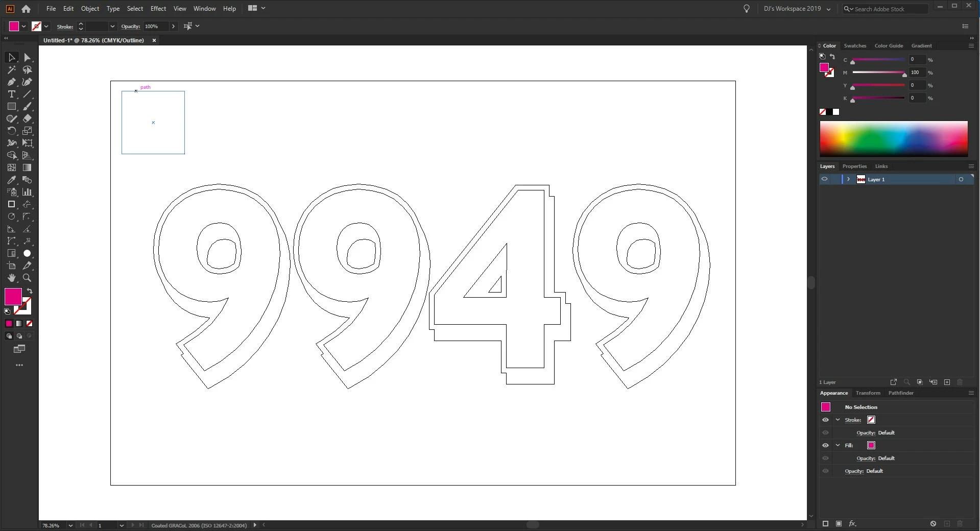Screen dimensions: 980x531
Task: Click Layer 1 target circle
Action: click(x=961, y=179)
